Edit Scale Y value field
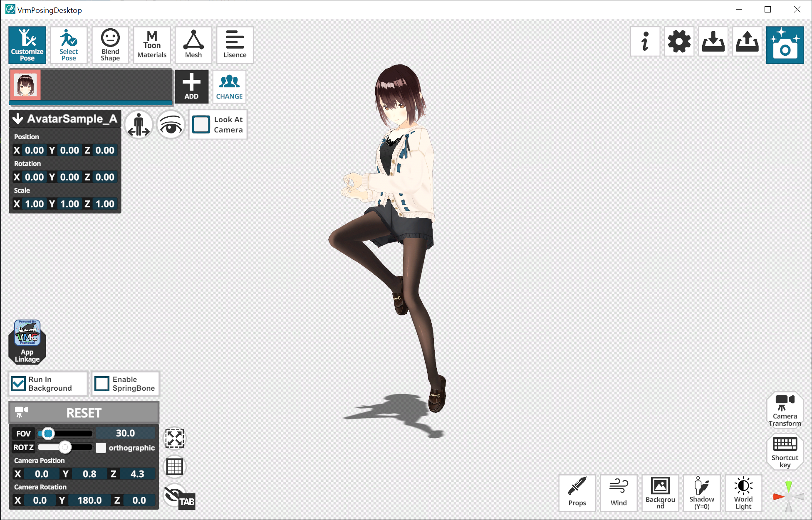The width and height of the screenshot is (812, 520). 69,204
